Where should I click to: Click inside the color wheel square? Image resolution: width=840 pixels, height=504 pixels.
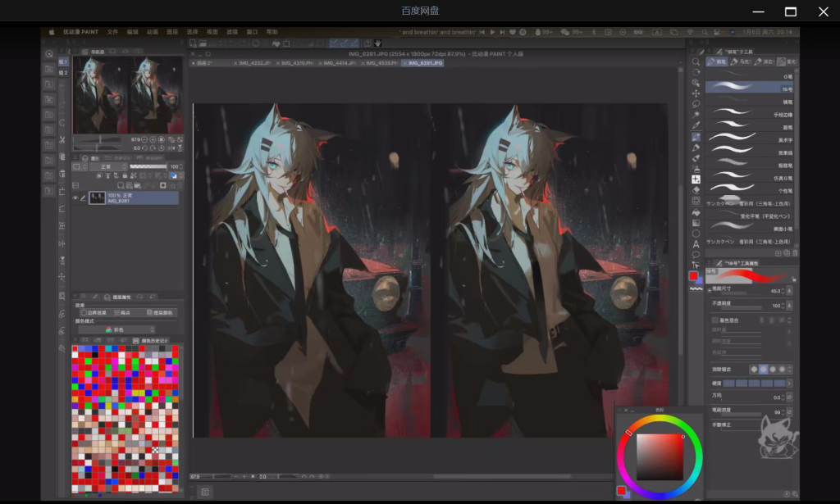point(660,456)
